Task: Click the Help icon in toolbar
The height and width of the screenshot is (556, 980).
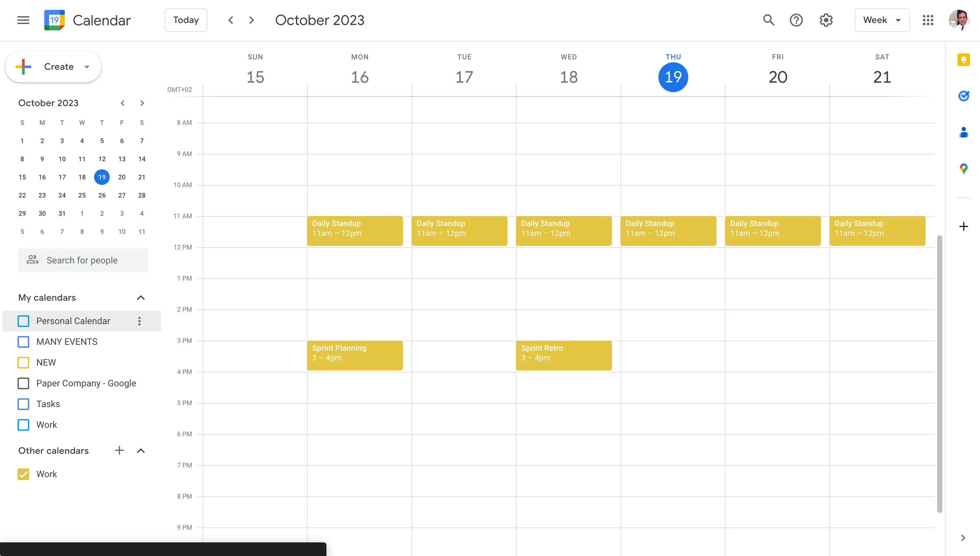Action: [797, 19]
